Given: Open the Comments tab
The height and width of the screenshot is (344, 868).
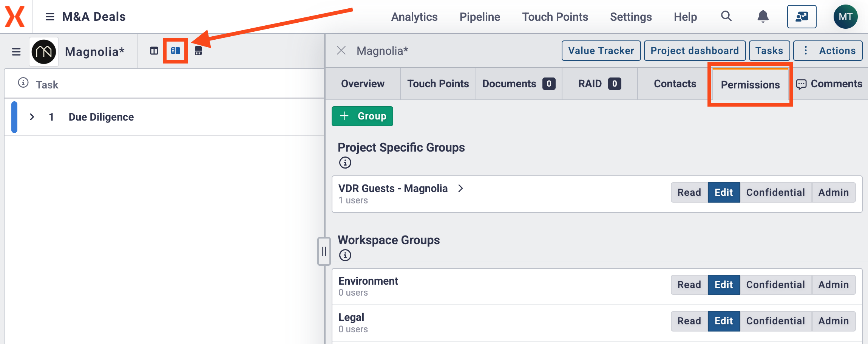Looking at the screenshot, I should (829, 84).
